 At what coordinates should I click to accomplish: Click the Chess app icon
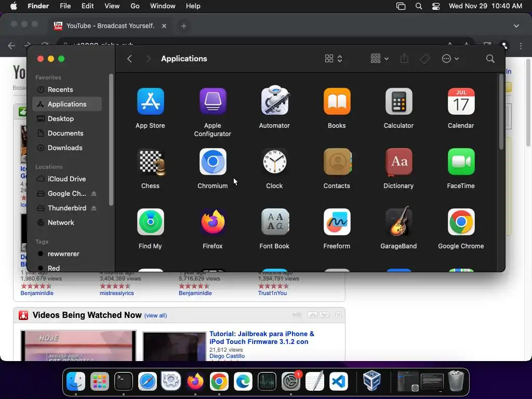click(152, 163)
